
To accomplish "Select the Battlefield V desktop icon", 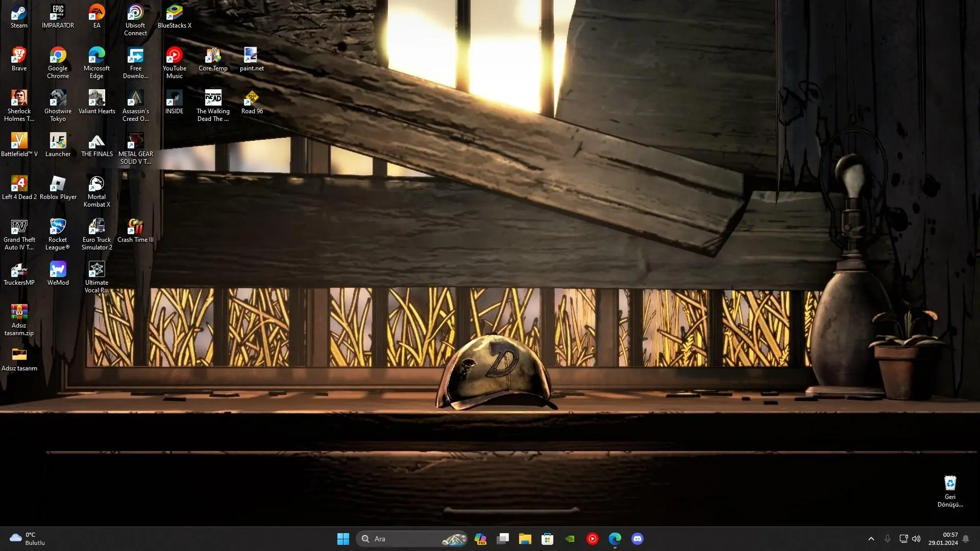I will point(19,145).
